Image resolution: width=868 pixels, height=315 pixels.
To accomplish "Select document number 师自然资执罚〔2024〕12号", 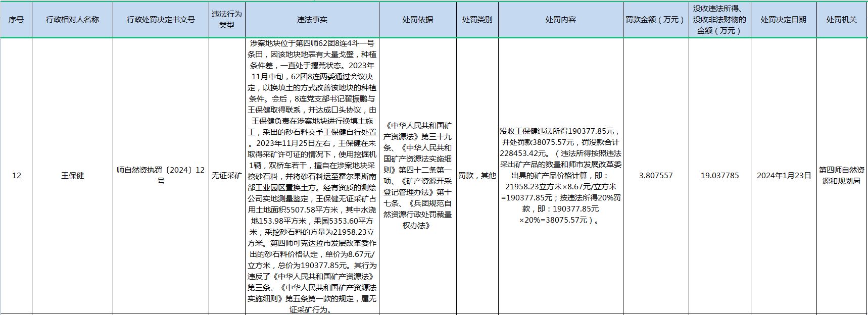I will coord(161,176).
